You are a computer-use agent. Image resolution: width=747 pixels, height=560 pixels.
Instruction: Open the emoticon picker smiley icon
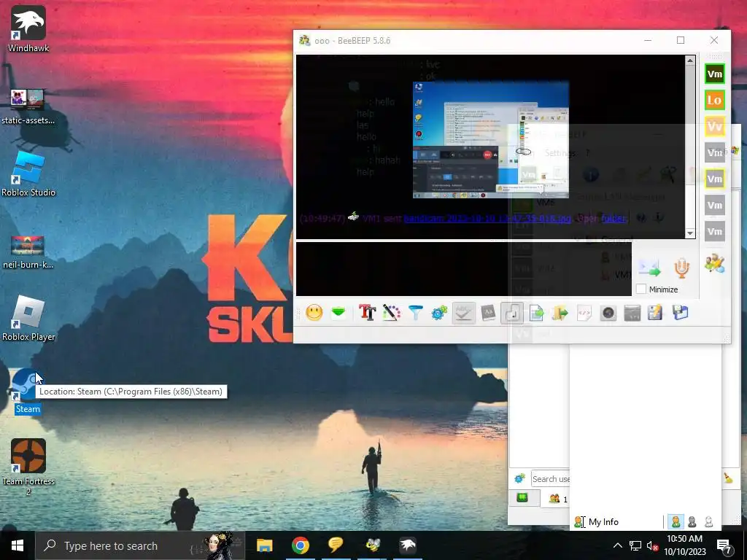click(314, 313)
